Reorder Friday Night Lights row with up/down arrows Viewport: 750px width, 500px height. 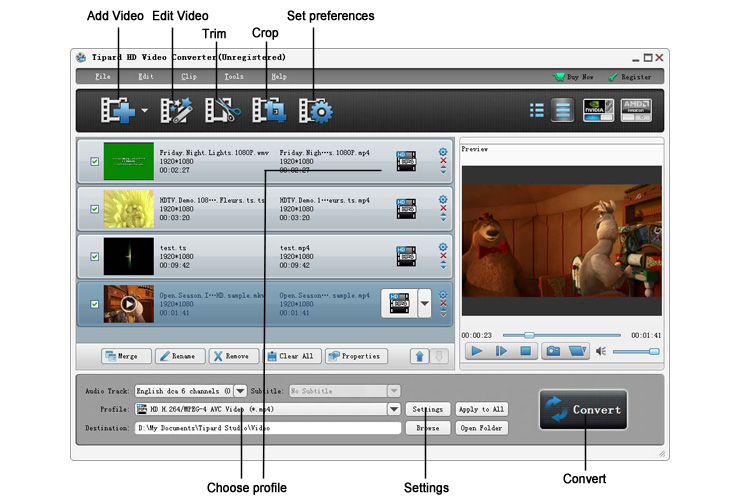443,170
